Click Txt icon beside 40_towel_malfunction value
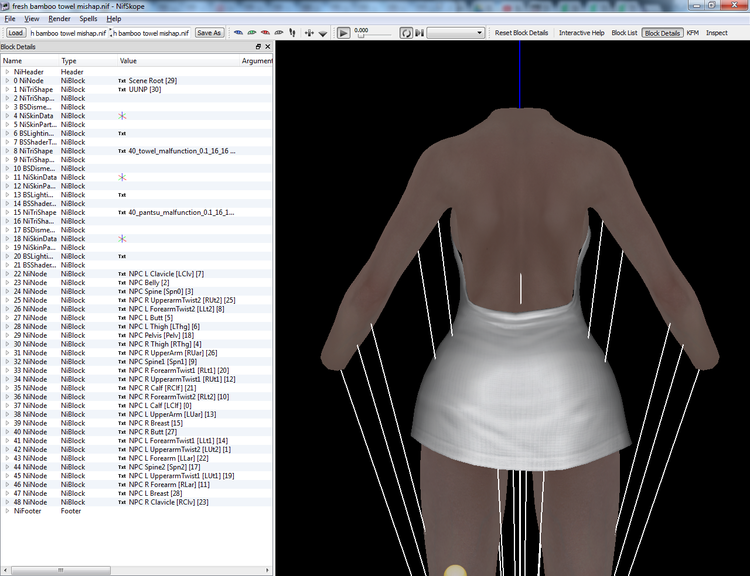The image size is (750, 576). (x=122, y=151)
